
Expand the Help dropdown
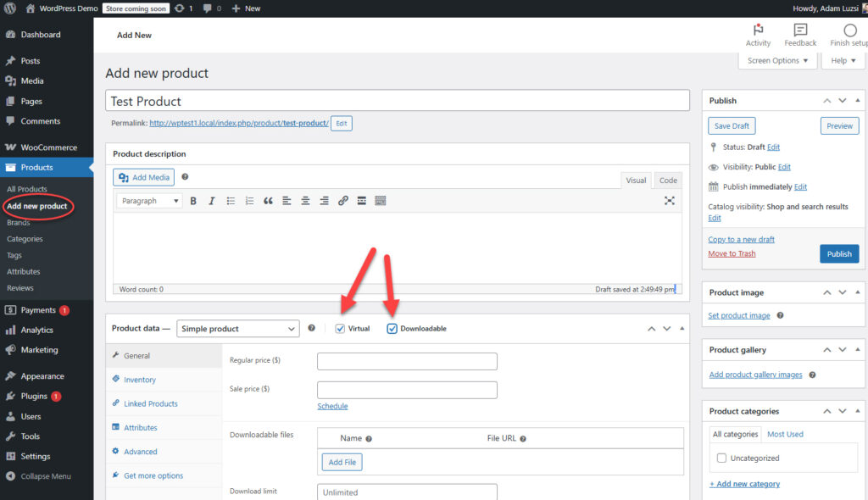[x=843, y=60]
